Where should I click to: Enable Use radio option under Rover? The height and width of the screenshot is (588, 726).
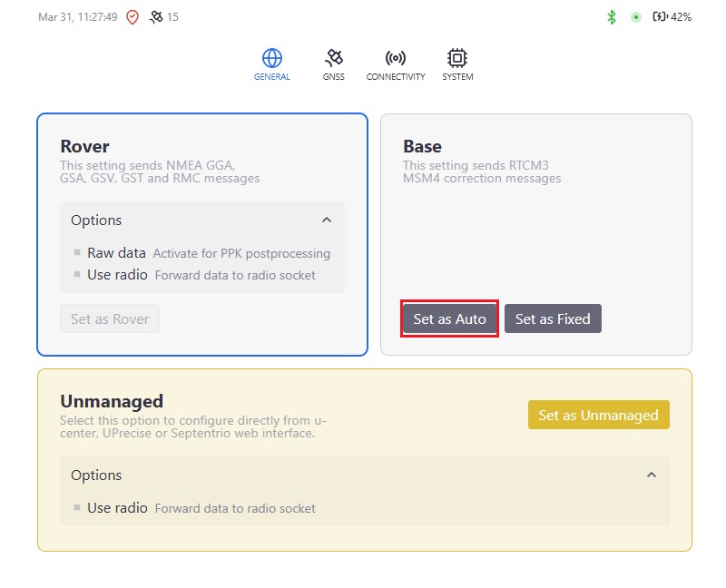(x=77, y=275)
